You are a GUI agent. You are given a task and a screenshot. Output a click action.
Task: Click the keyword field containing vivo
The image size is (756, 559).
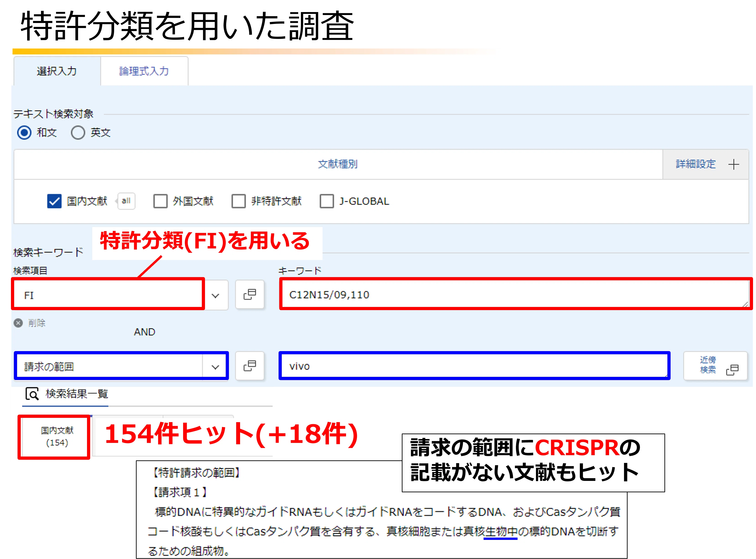[475, 366]
